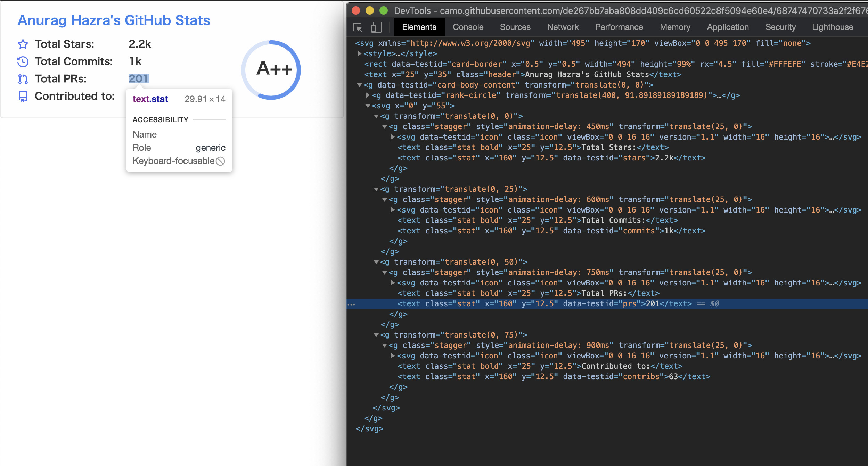868x466 pixels.
Task: Select the data-testid contribs text row
Action: (x=607, y=376)
